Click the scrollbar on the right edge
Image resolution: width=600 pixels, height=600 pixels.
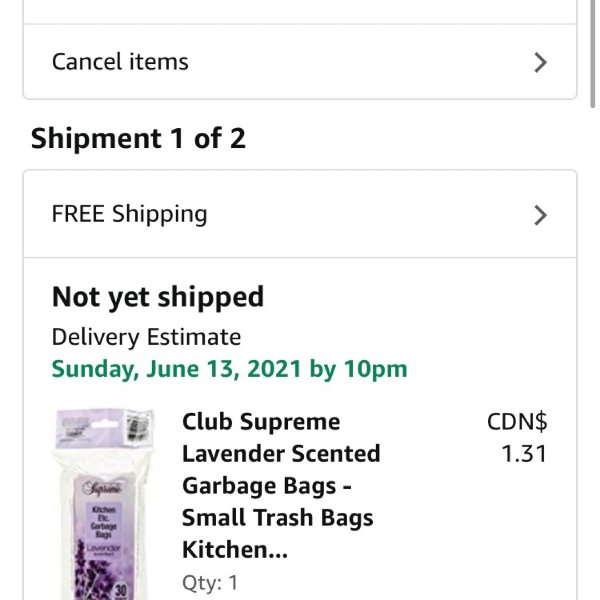point(594,55)
